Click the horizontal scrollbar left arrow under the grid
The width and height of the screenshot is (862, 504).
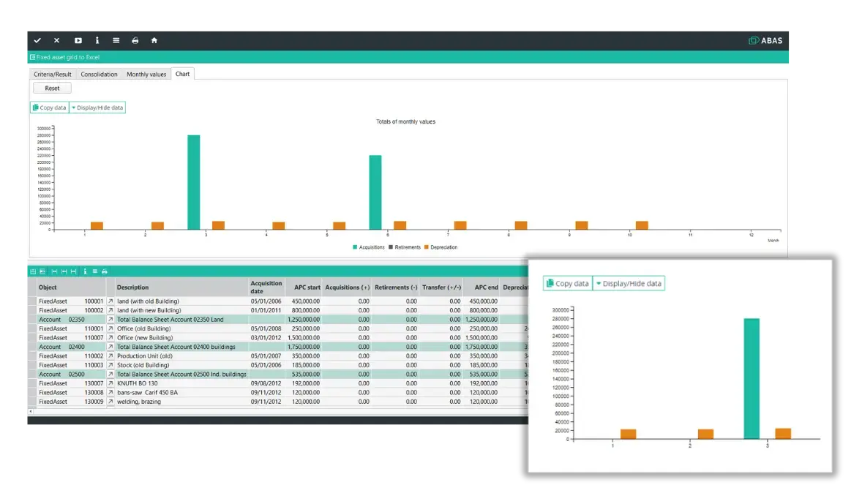pyautogui.click(x=31, y=411)
